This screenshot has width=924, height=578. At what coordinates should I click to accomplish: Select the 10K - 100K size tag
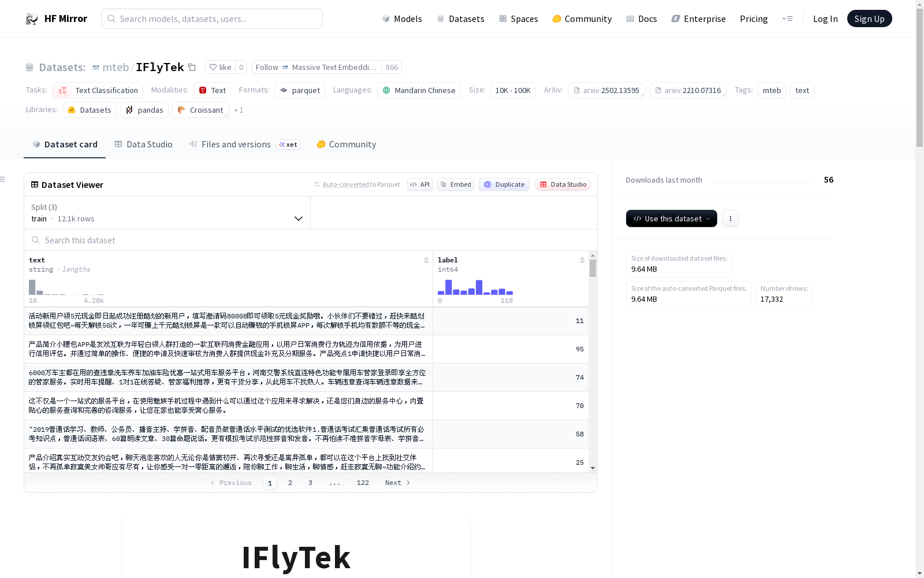point(513,90)
